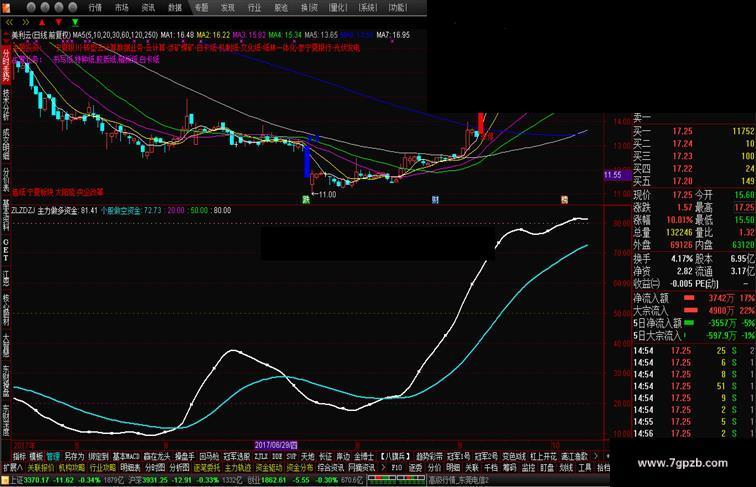This screenshot has width=756, height=487.
Task: Open the 综合资讯 tab
Action: (331, 468)
